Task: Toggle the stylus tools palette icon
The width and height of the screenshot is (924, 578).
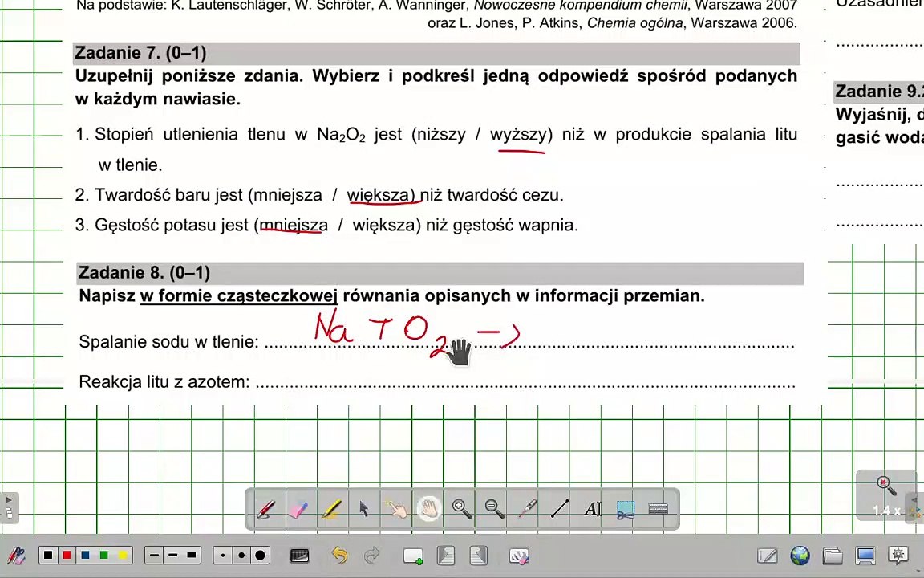Action: point(16,555)
